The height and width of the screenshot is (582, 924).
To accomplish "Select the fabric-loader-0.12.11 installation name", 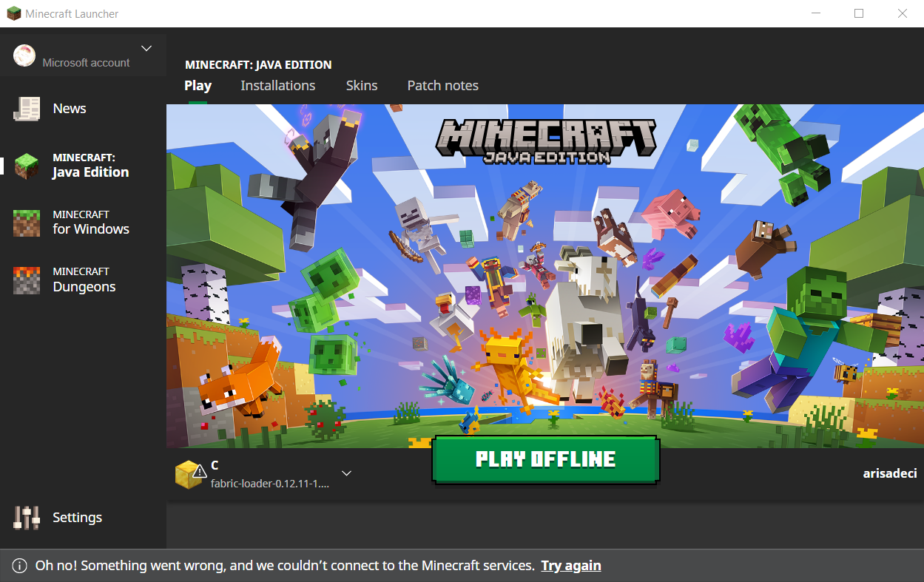I will (x=270, y=483).
